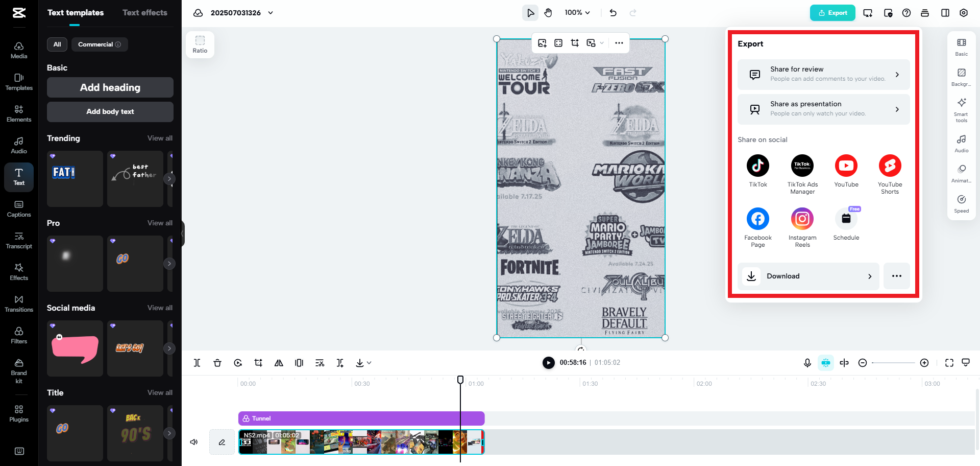Open the Media panel in the sidebar

(x=19, y=50)
